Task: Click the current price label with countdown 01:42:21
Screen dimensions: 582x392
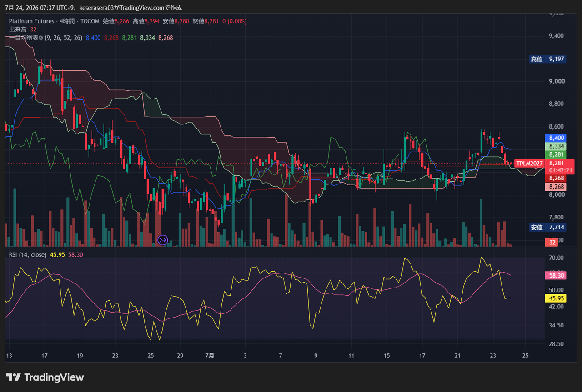Action: point(560,167)
